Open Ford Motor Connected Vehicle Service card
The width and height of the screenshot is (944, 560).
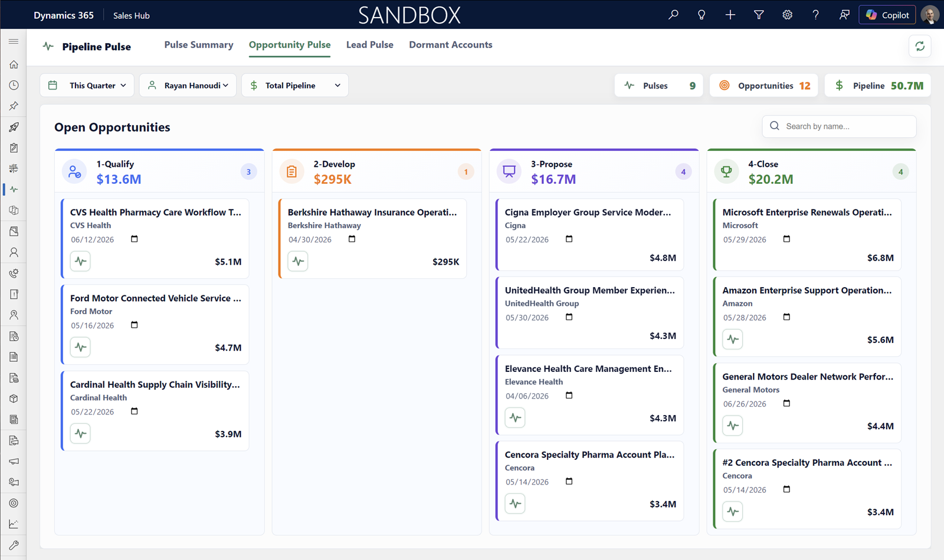coord(155,324)
